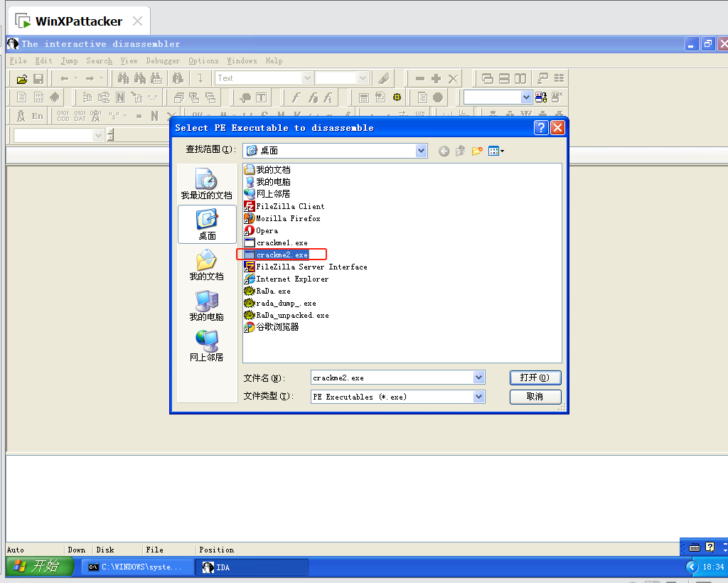This screenshot has height=583, width=728.
Task: Select 网上邻居 in the places bar
Action: pyautogui.click(x=207, y=346)
